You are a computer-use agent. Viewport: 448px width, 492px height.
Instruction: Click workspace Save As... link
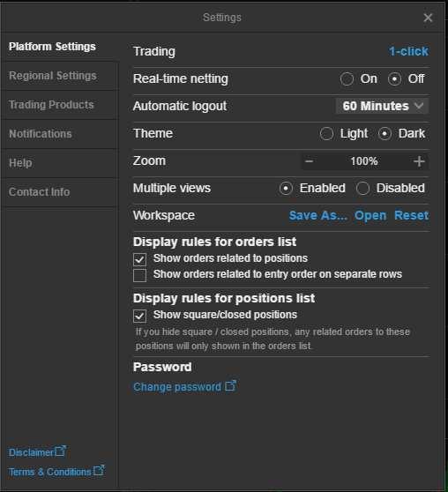pyautogui.click(x=318, y=215)
